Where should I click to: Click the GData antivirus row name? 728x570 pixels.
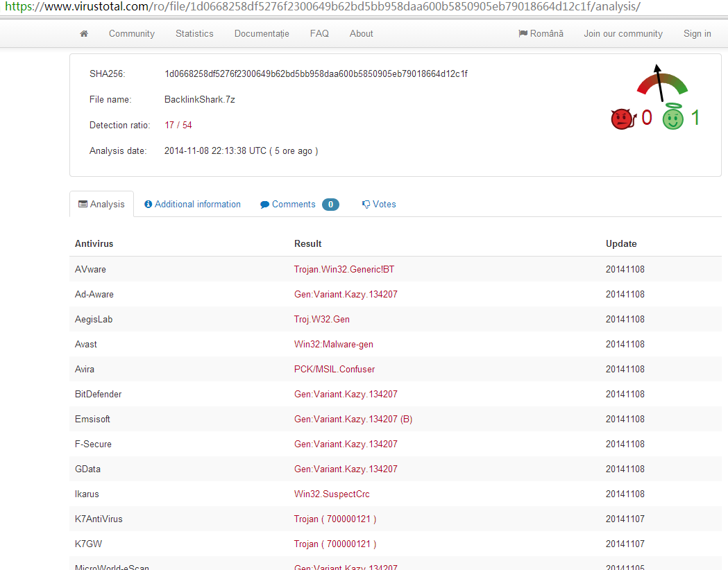(x=87, y=469)
